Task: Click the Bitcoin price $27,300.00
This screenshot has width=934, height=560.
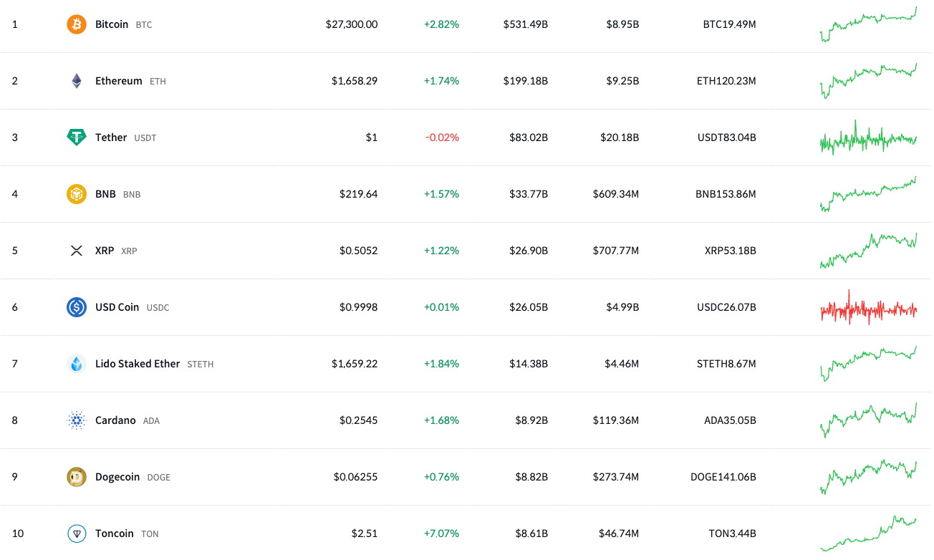Action: tap(352, 24)
